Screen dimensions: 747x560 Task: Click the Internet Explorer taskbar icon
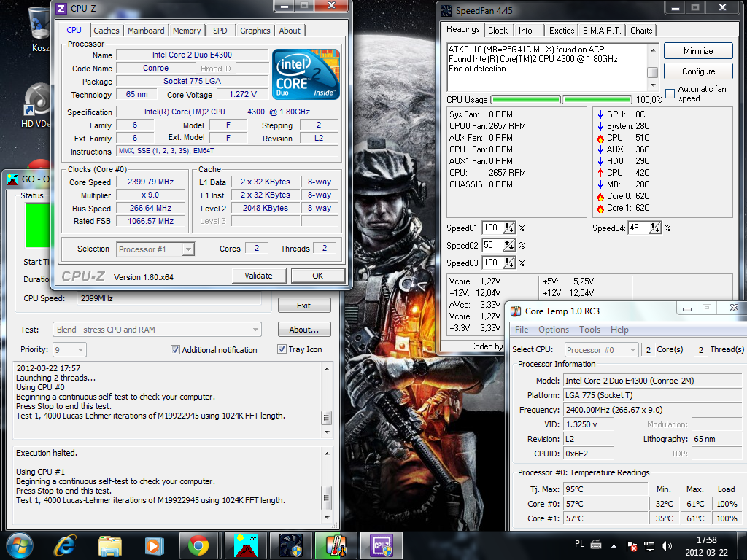[x=66, y=545]
